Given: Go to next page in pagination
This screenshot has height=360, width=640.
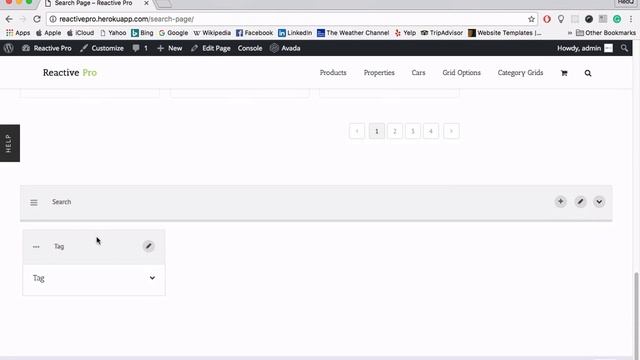Looking at the screenshot, I should tap(451, 131).
